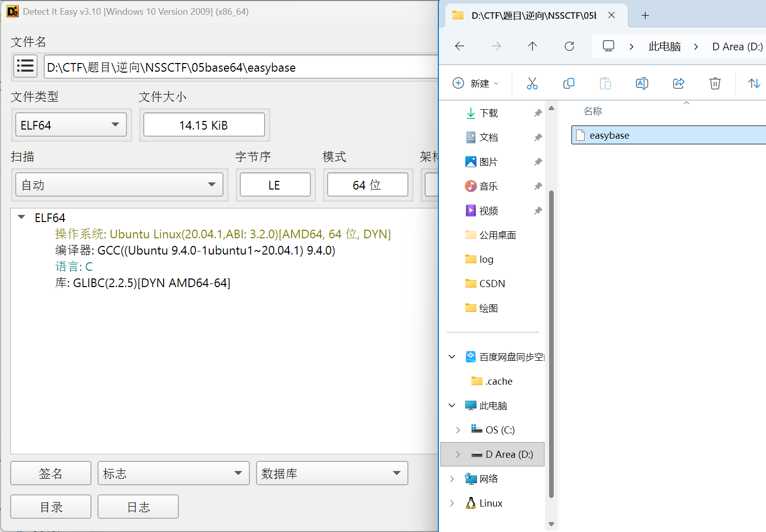766x532 pixels.
Task: Click the 64 位 mode button
Action: click(x=367, y=185)
